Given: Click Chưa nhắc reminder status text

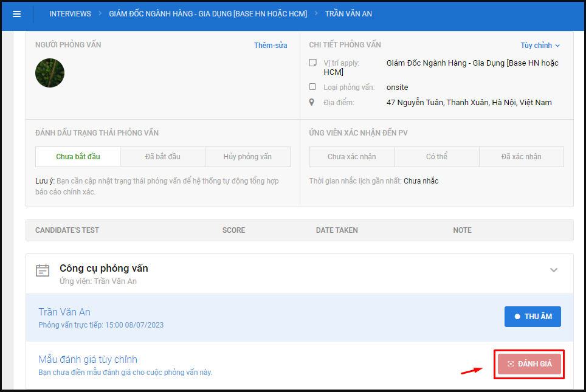Looking at the screenshot, I should [x=421, y=181].
